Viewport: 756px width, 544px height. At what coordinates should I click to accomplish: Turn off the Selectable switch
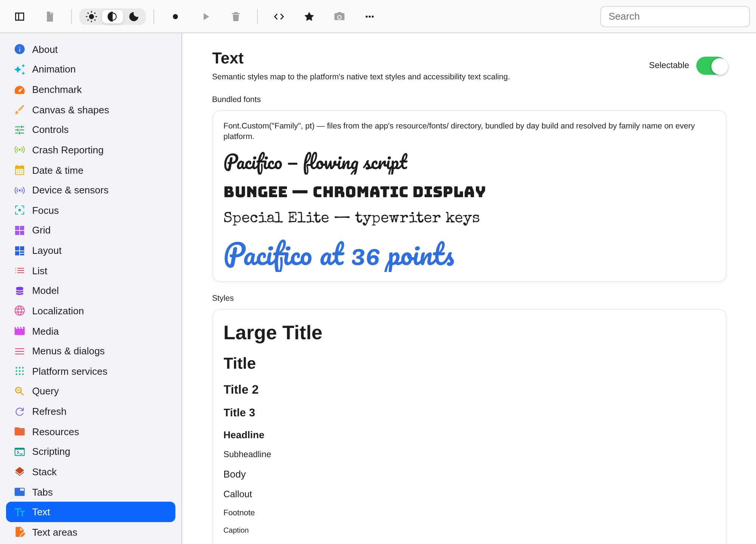[x=712, y=66]
